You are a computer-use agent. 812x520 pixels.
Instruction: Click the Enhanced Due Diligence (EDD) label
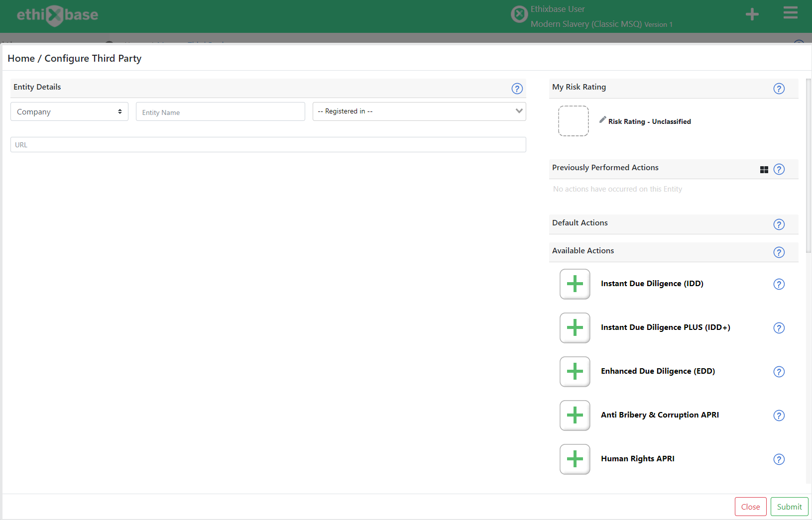click(658, 371)
